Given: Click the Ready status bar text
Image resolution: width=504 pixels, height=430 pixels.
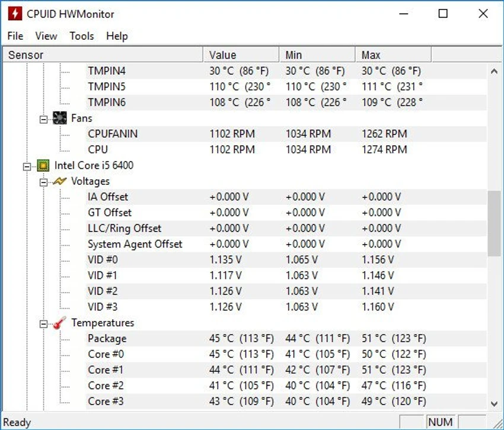Looking at the screenshot, I should [17, 423].
